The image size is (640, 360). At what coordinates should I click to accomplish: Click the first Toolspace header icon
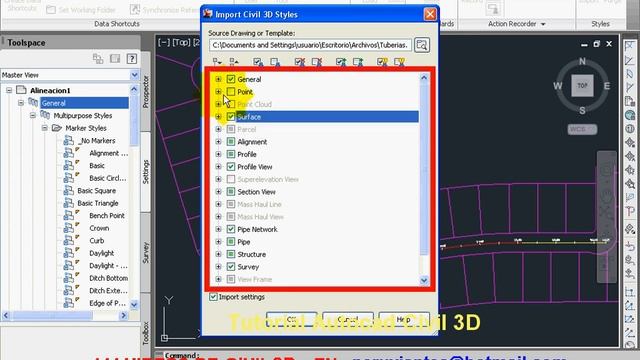[x=98, y=59]
